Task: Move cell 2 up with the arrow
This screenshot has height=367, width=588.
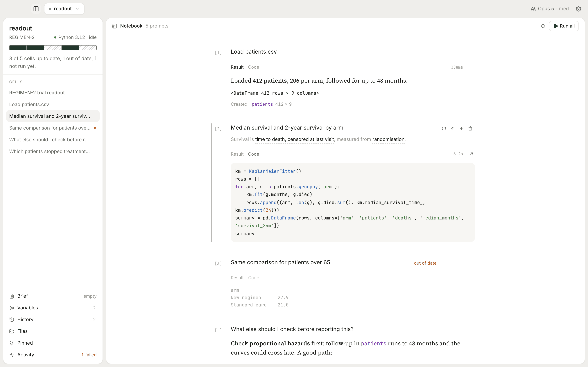Action: point(453,128)
